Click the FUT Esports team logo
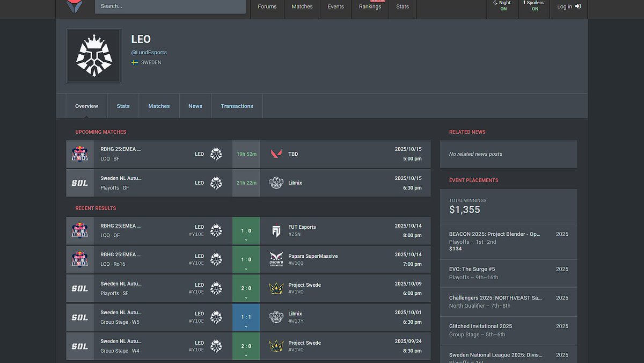 click(x=276, y=231)
